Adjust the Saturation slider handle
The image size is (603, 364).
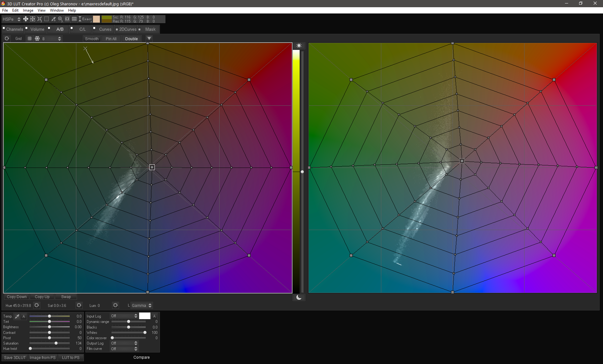pos(56,343)
